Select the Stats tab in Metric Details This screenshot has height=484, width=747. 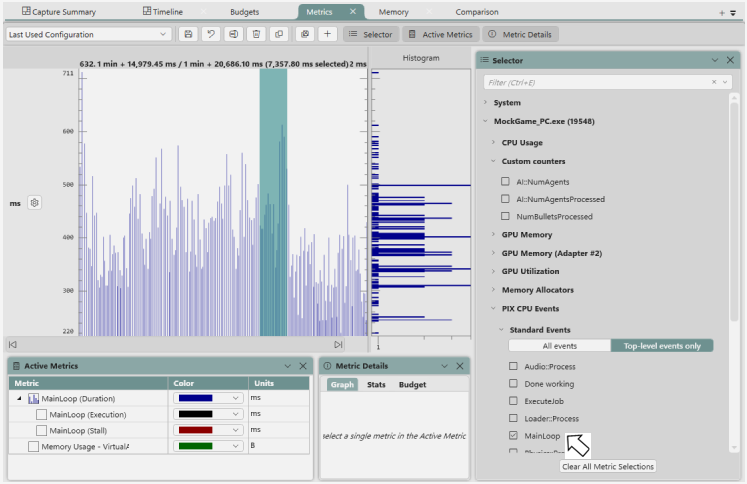point(376,384)
